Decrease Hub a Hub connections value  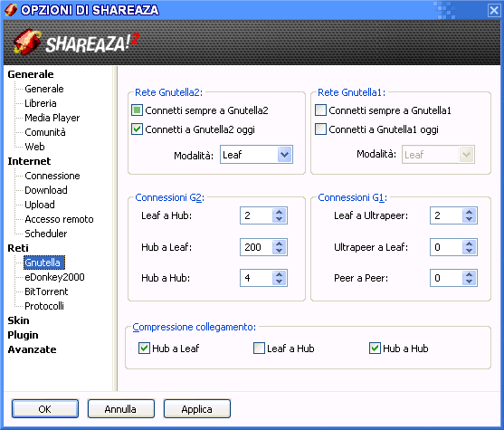coord(279,282)
